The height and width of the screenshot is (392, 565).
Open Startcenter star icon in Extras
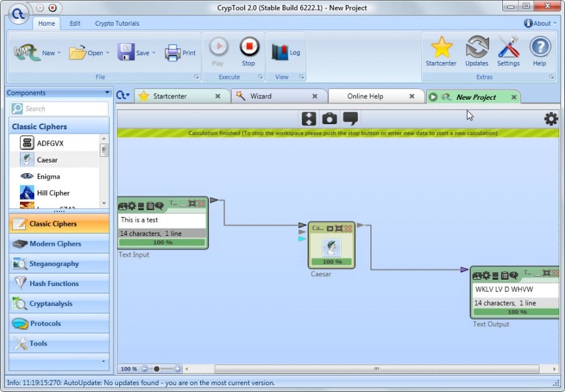pyautogui.click(x=441, y=48)
